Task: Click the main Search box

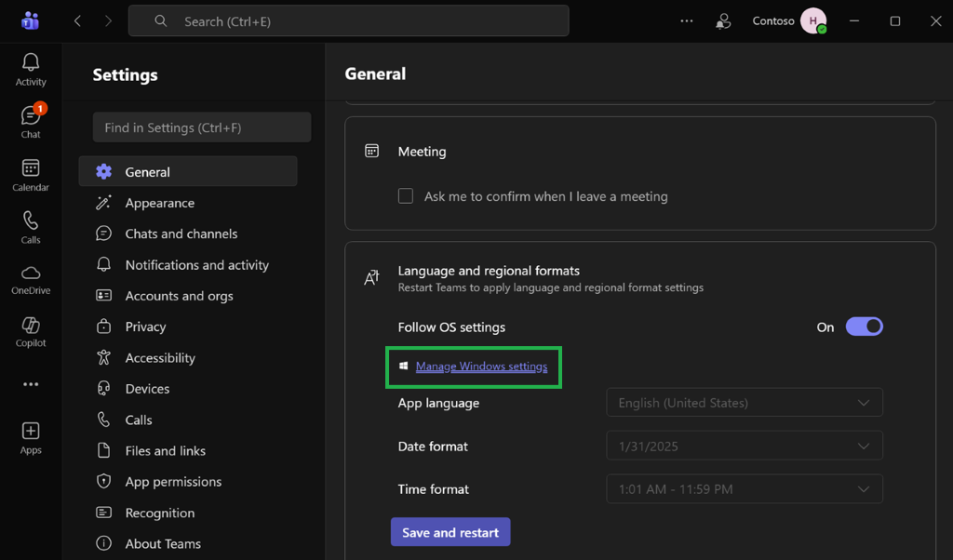Action: coord(349,21)
